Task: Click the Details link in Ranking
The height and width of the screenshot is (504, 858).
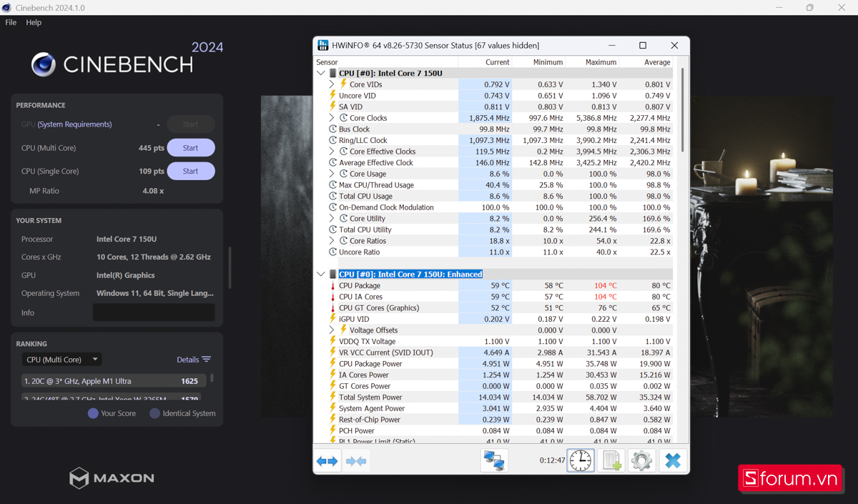Action: [187, 360]
